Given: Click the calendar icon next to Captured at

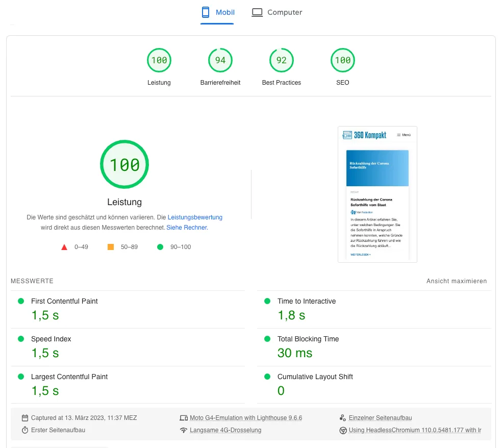Looking at the screenshot, I should (25, 418).
